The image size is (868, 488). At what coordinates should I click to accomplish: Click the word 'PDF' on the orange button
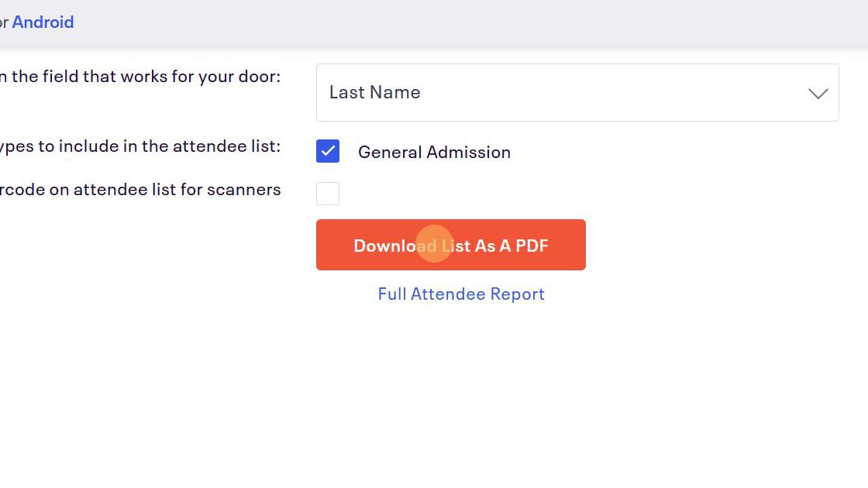coord(532,246)
